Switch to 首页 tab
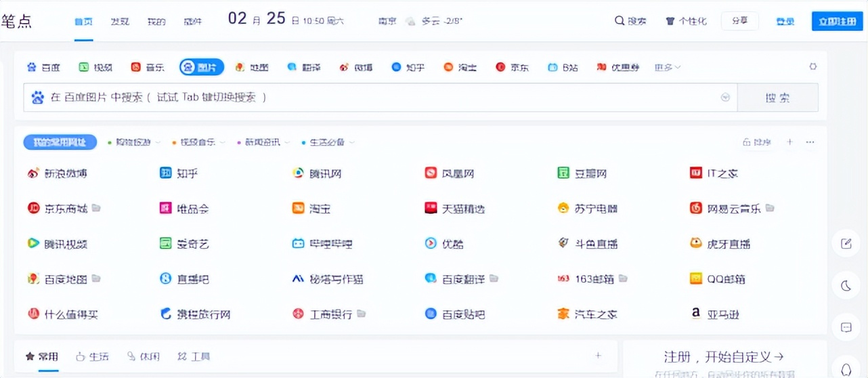This screenshot has width=868, height=378. click(x=84, y=22)
